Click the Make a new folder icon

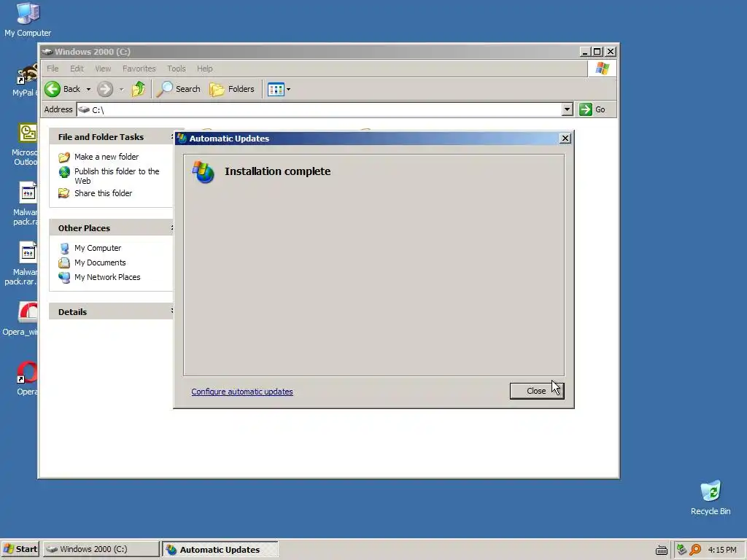click(x=64, y=157)
